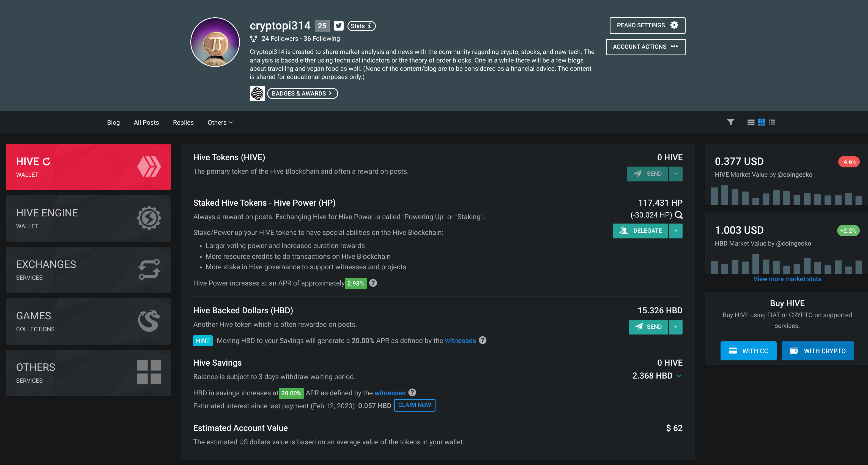868x465 pixels.
Task: Click the $ 62 estimated account value
Action: point(674,428)
